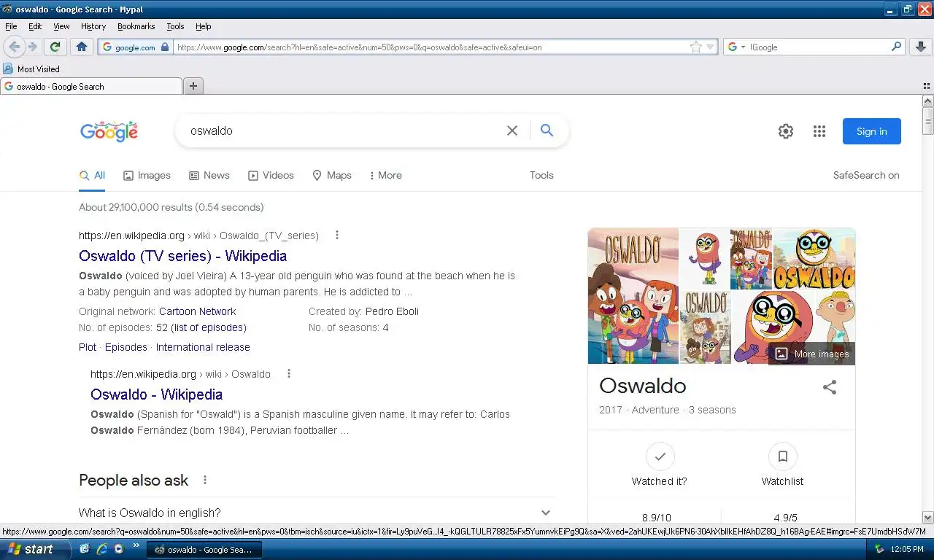Open a new tab with the plus button
This screenshot has height=560, width=934.
click(x=193, y=86)
